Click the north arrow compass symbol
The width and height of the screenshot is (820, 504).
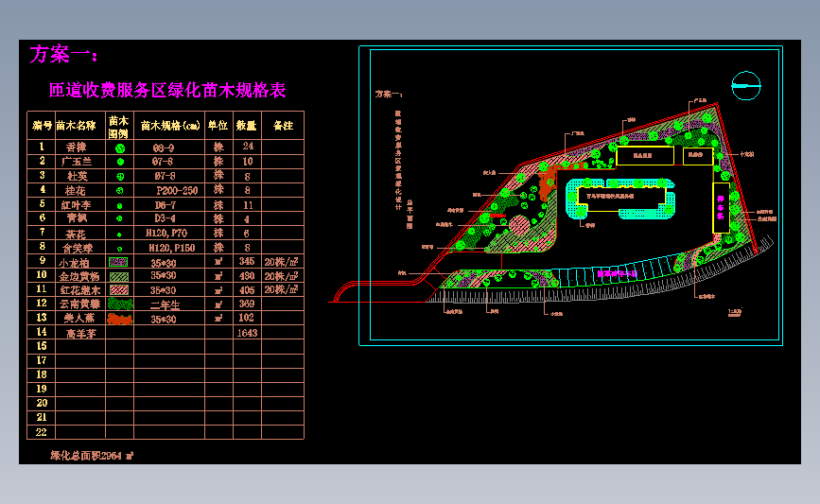tap(745, 86)
